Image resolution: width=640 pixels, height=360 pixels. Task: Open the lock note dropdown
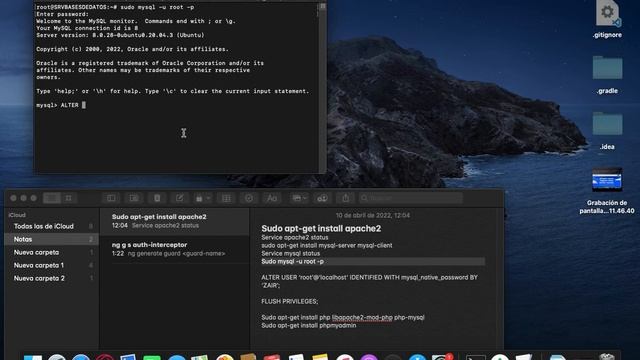(202, 198)
